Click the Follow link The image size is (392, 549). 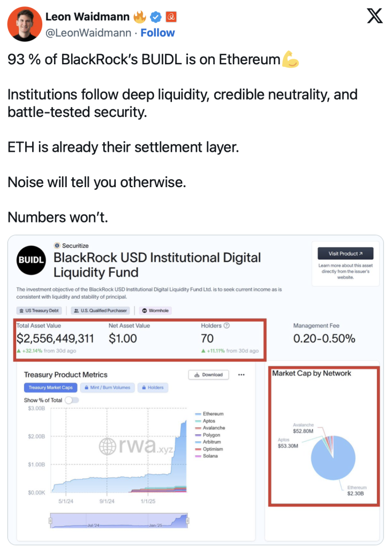pos(157,33)
